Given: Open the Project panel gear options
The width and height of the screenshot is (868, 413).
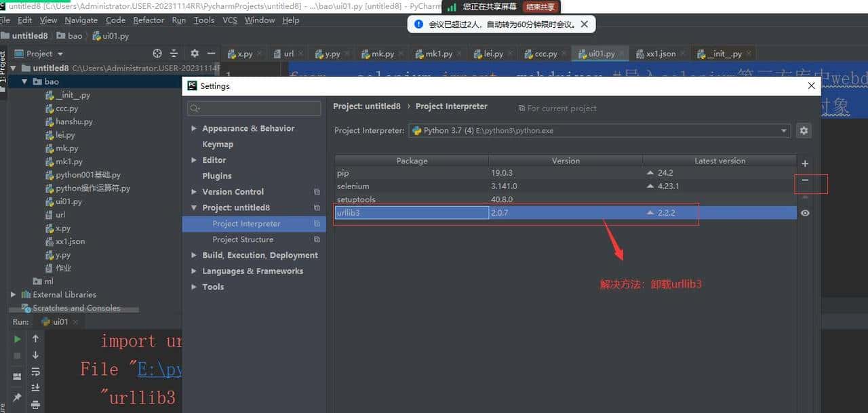Looking at the screenshot, I should point(195,54).
